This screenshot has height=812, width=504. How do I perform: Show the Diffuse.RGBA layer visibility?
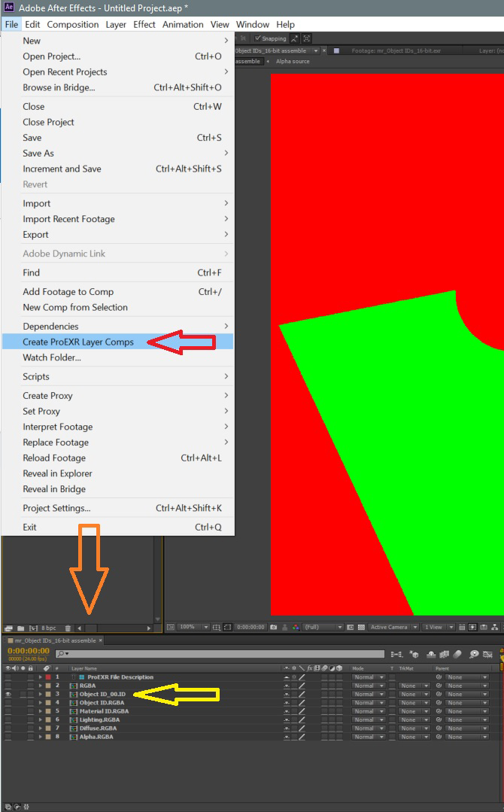pyautogui.click(x=8, y=728)
